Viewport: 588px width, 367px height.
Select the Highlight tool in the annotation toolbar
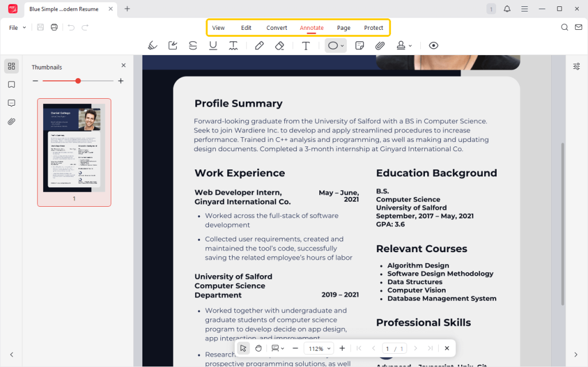[152, 45]
